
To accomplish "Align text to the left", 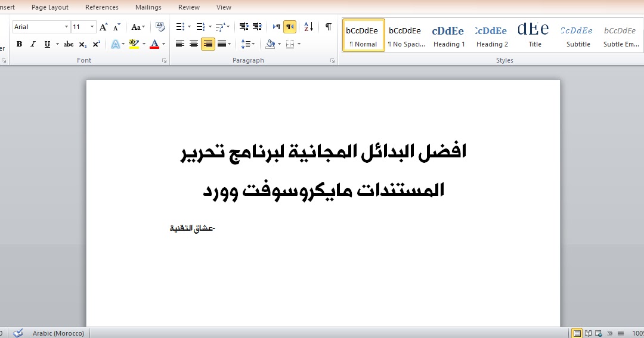I will coord(180,44).
